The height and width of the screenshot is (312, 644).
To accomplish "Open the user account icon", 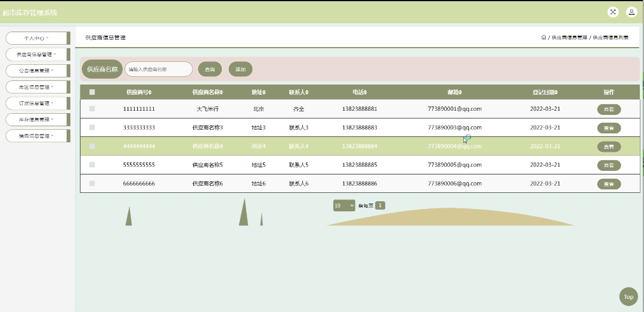I will tap(631, 13).
